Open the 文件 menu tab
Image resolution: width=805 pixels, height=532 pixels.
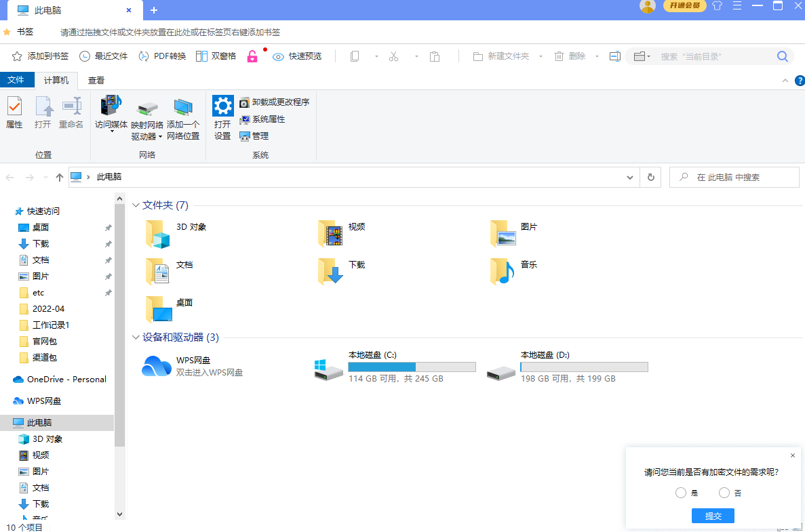[16, 81]
